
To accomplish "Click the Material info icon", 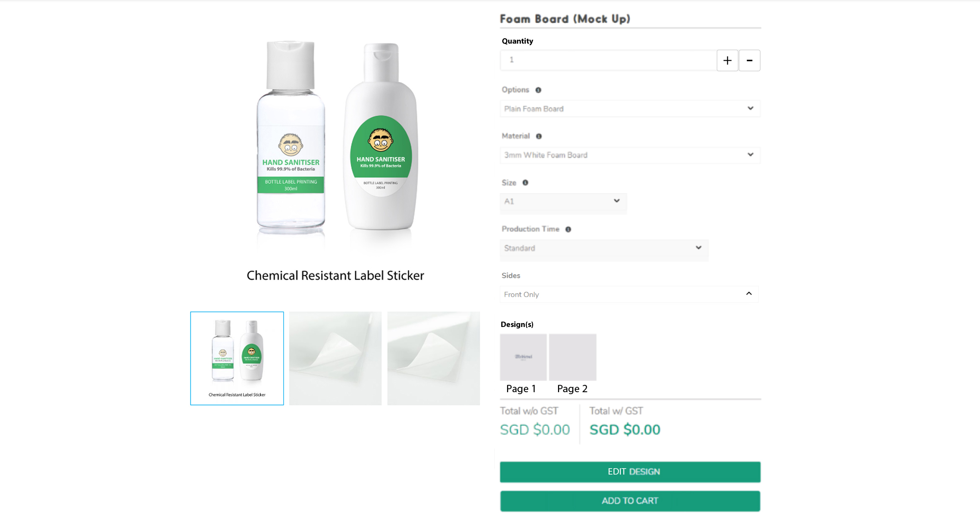I will (539, 136).
